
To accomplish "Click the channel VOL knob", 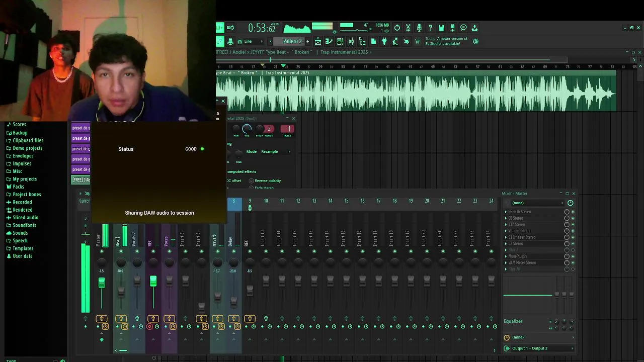I will click(247, 129).
